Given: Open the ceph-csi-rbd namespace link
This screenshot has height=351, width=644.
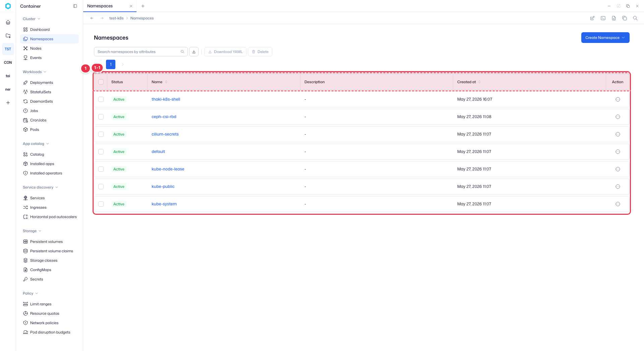Looking at the screenshot, I should tap(164, 117).
